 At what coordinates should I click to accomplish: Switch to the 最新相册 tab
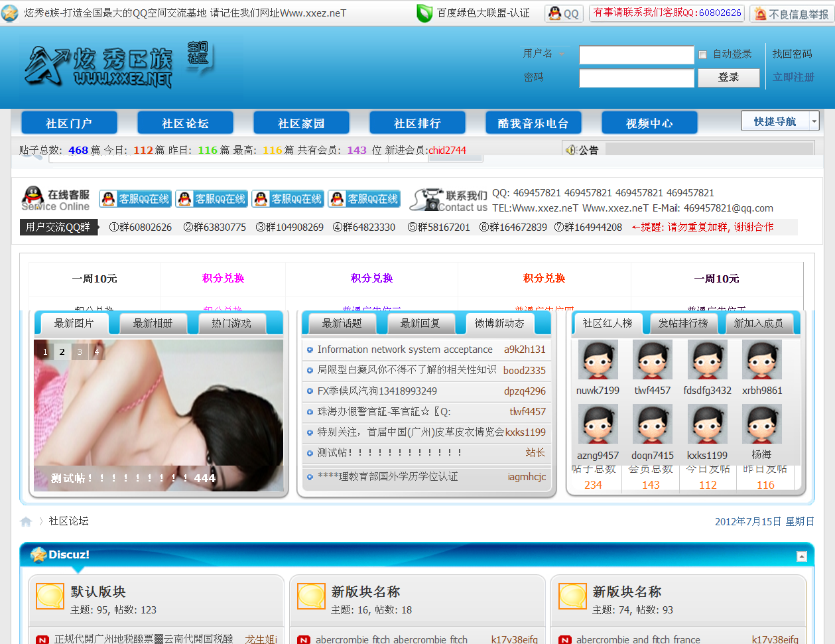pyautogui.click(x=153, y=324)
